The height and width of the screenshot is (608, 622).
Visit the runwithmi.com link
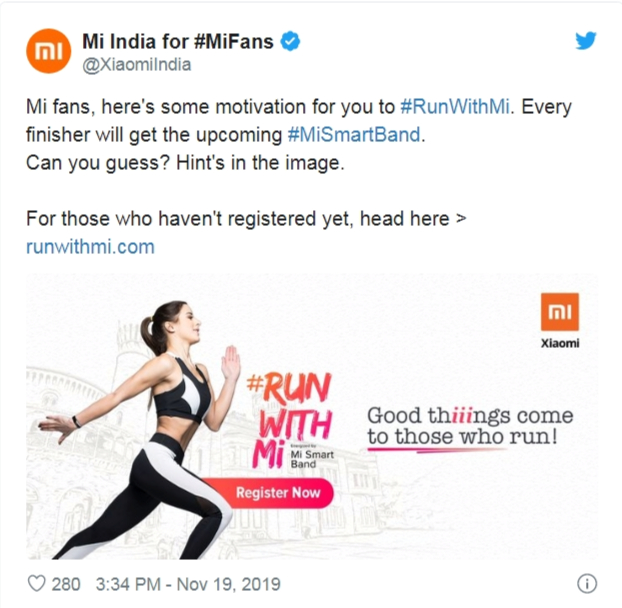click(90, 247)
